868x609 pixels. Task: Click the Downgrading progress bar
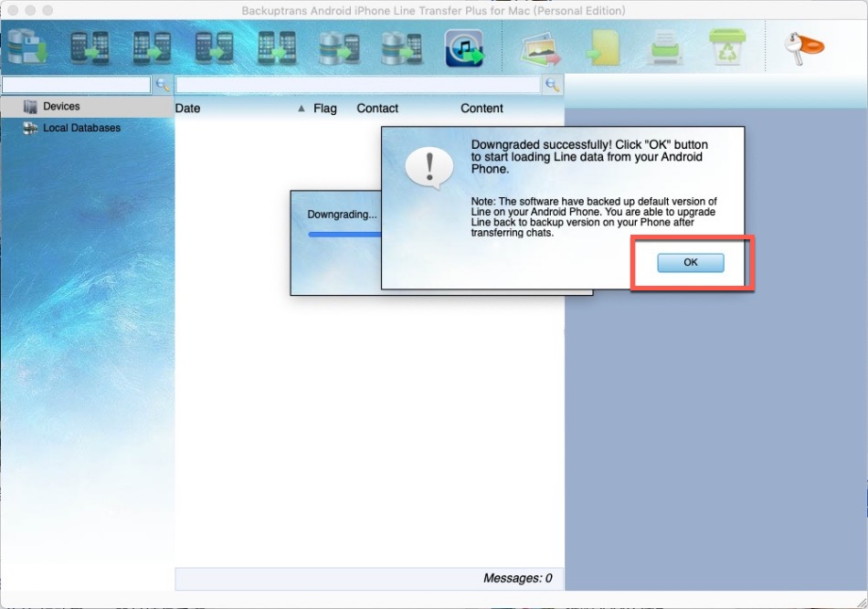pos(344,235)
